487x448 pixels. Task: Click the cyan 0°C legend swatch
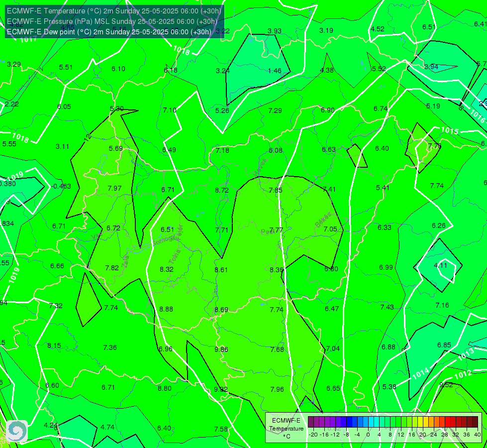pyautogui.click(x=371, y=422)
